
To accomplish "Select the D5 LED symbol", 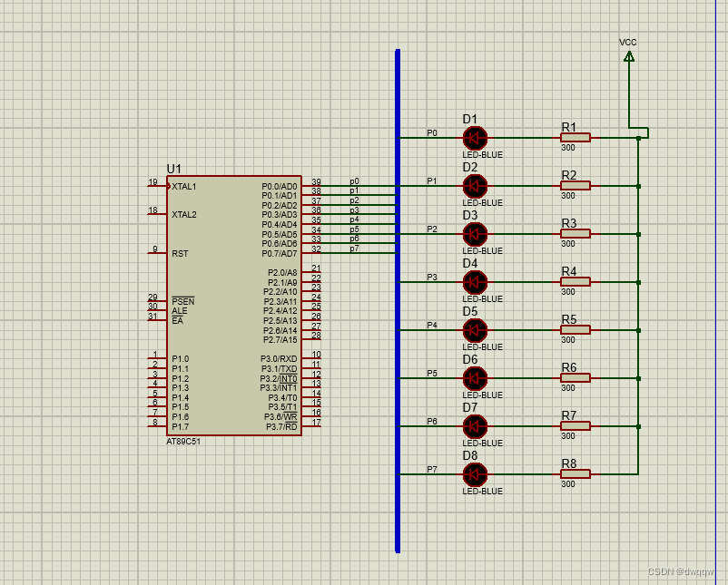I will pyautogui.click(x=475, y=330).
